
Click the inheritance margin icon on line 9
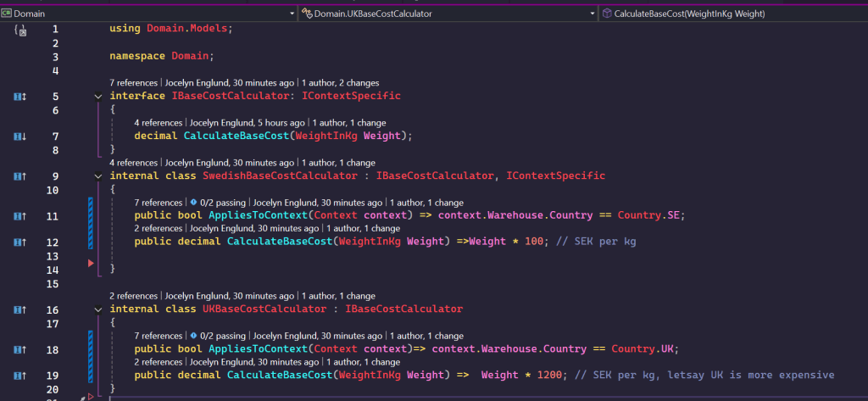(20, 176)
